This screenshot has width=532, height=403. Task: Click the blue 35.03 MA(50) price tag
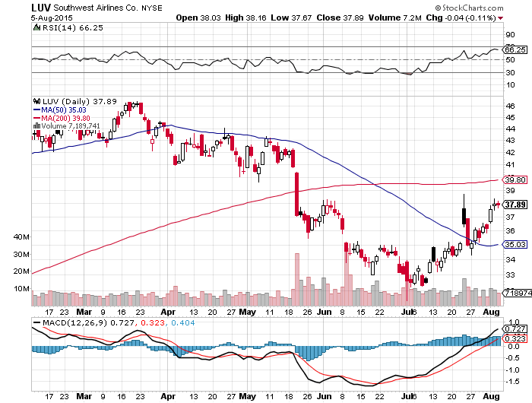(516, 244)
